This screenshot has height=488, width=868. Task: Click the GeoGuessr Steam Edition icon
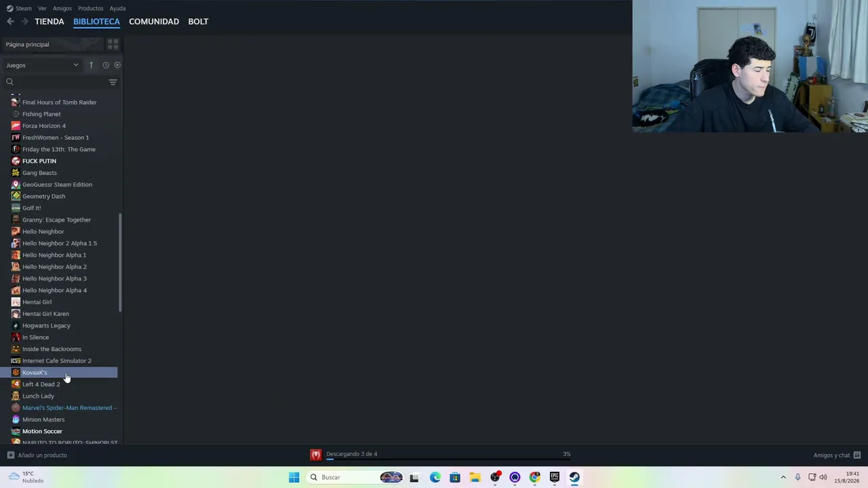click(16, 184)
